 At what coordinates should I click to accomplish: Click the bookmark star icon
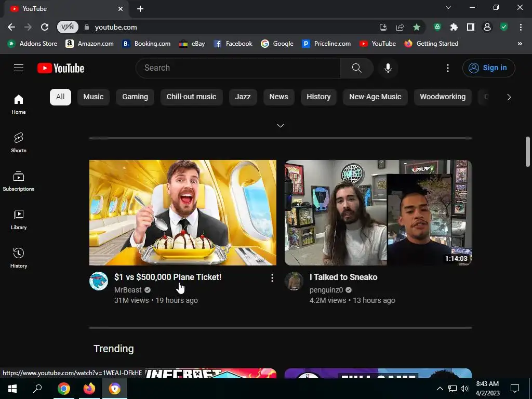coord(417,27)
